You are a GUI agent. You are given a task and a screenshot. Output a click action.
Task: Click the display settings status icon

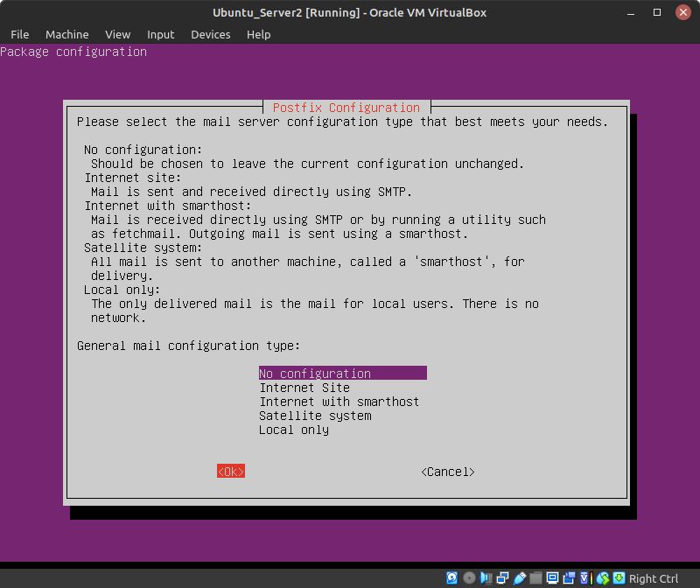pos(552,578)
